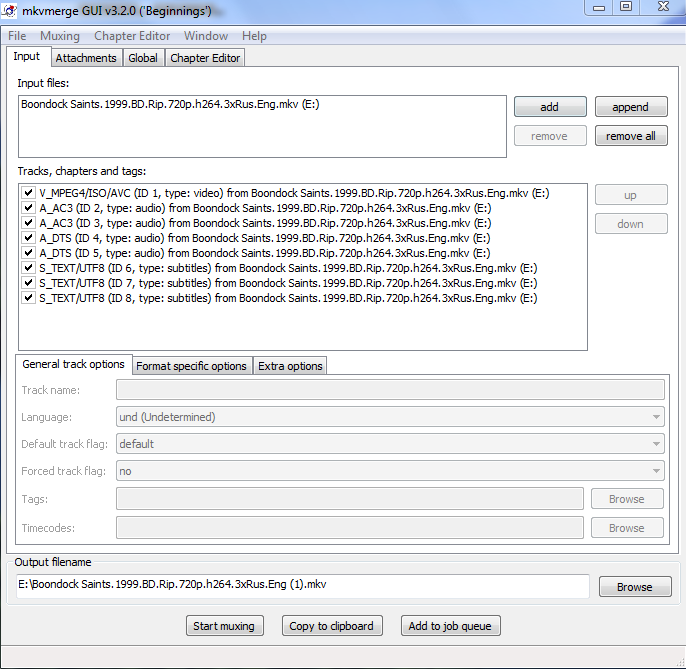Click the remove button
Image resolution: width=686 pixels, height=669 pixels.
[x=550, y=136]
